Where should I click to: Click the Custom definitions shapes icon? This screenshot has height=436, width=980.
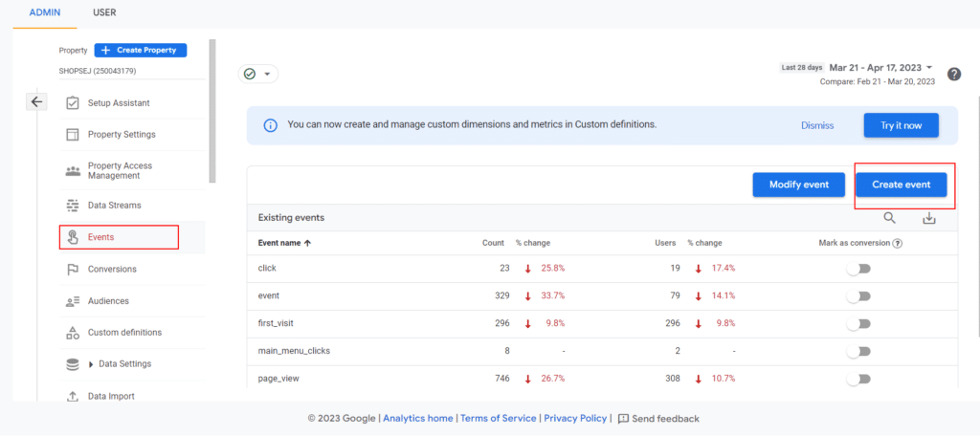73,333
